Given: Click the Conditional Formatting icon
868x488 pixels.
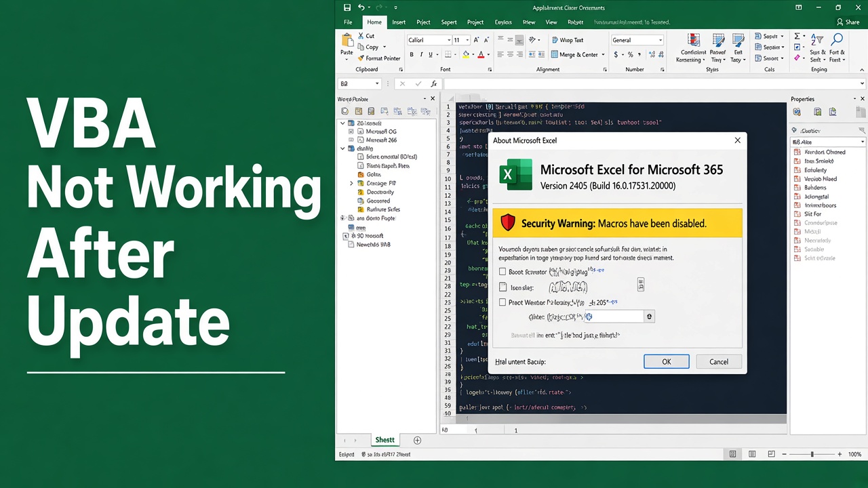Looking at the screenshot, I should pyautogui.click(x=694, y=41).
